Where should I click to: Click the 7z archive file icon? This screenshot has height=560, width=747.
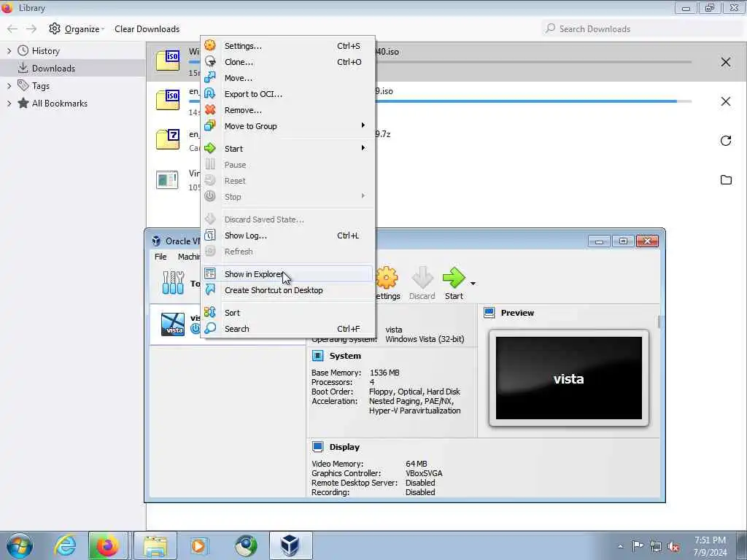point(168,139)
